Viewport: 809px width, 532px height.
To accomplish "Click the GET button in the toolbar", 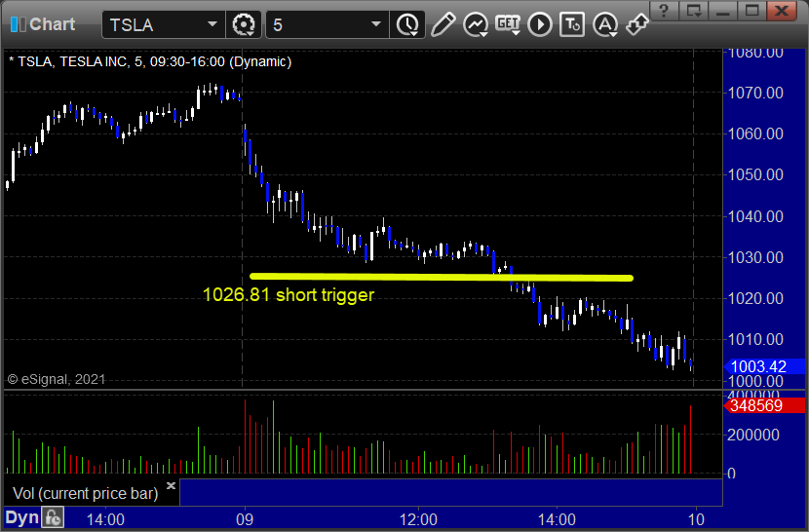I will [508, 24].
